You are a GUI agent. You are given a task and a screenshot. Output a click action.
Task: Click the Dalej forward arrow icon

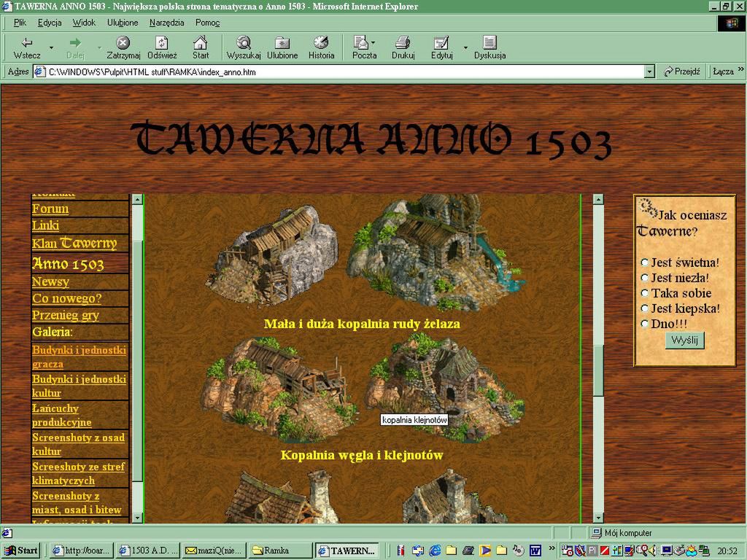pyautogui.click(x=75, y=42)
